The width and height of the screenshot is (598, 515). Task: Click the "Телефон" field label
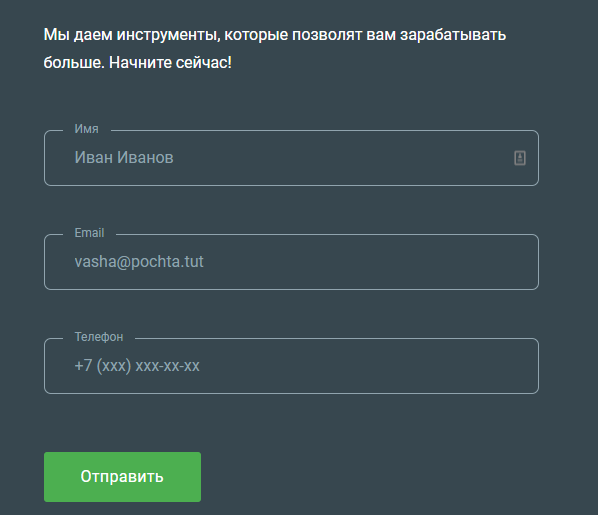coord(99,337)
